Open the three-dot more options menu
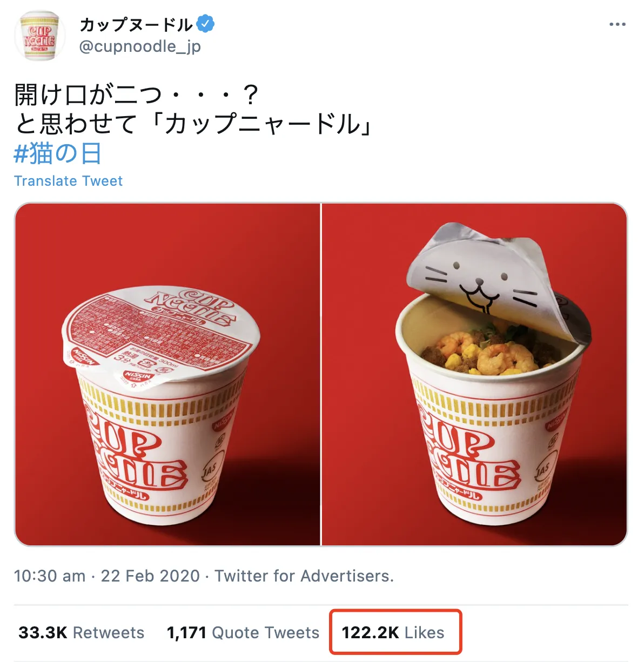The image size is (644, 662). click(617, 24)
